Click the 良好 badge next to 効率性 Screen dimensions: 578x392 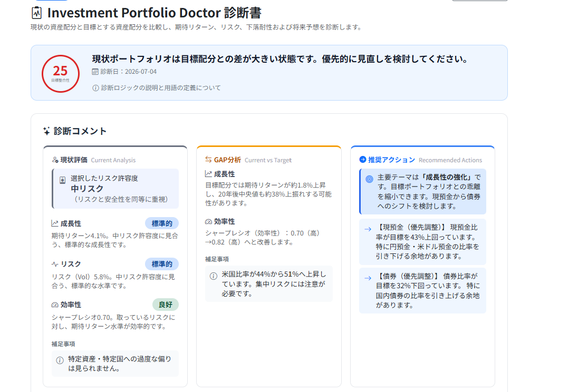(x=166, y=305)
